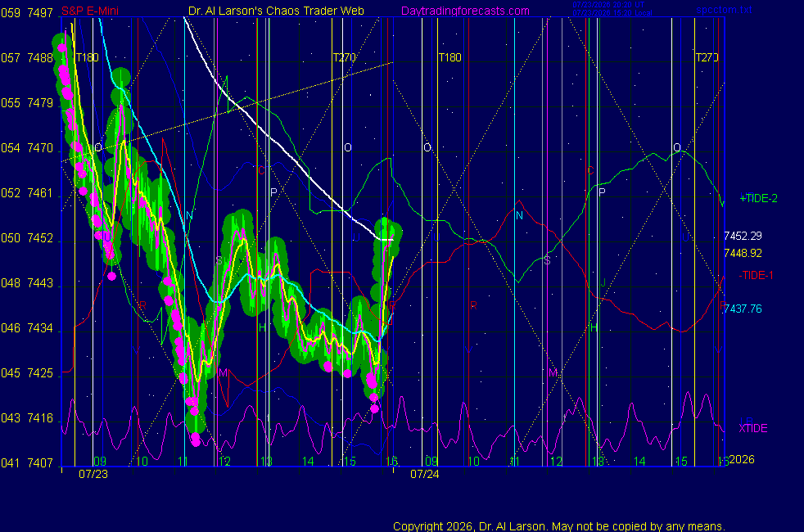Click the Copyright 2026 Dr. Al Larson notice
804x532 pixels.
[x=559, y=526]
